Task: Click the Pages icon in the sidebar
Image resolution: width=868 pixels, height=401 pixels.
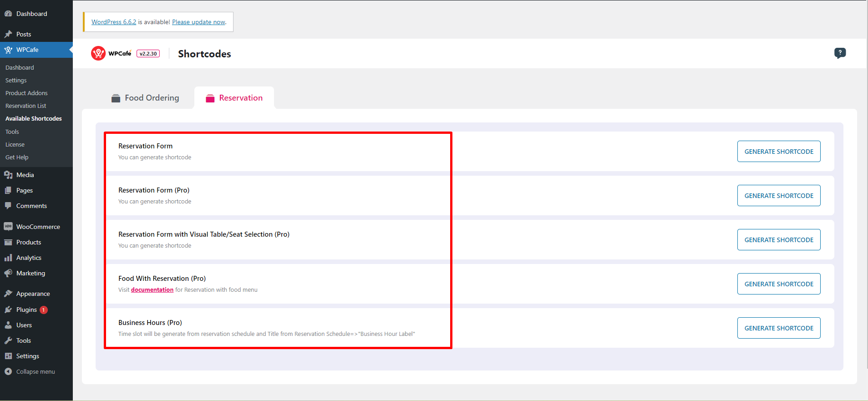Action: (8, 190)
